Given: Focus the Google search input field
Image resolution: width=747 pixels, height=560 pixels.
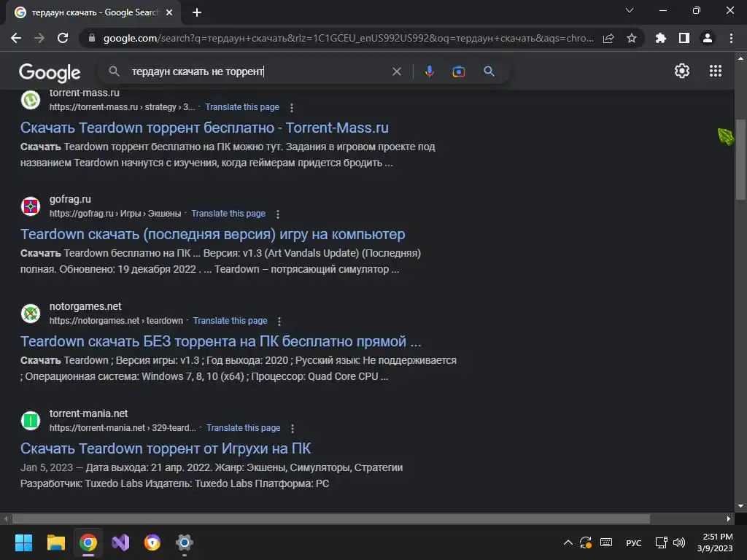Looking at the screenshot, I should pos(258,71).
